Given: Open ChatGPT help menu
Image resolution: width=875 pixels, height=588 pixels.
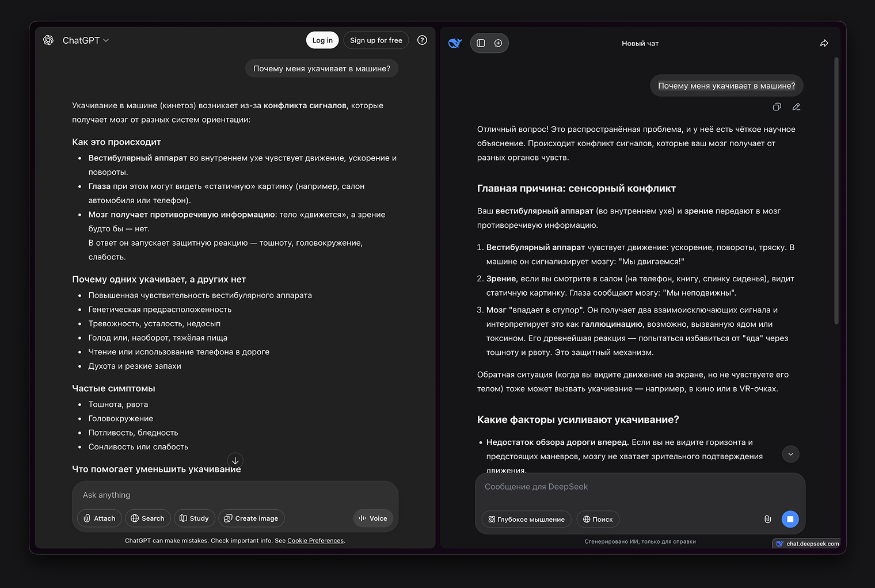Looking at the screenshot, I should [x=422, y=40].
